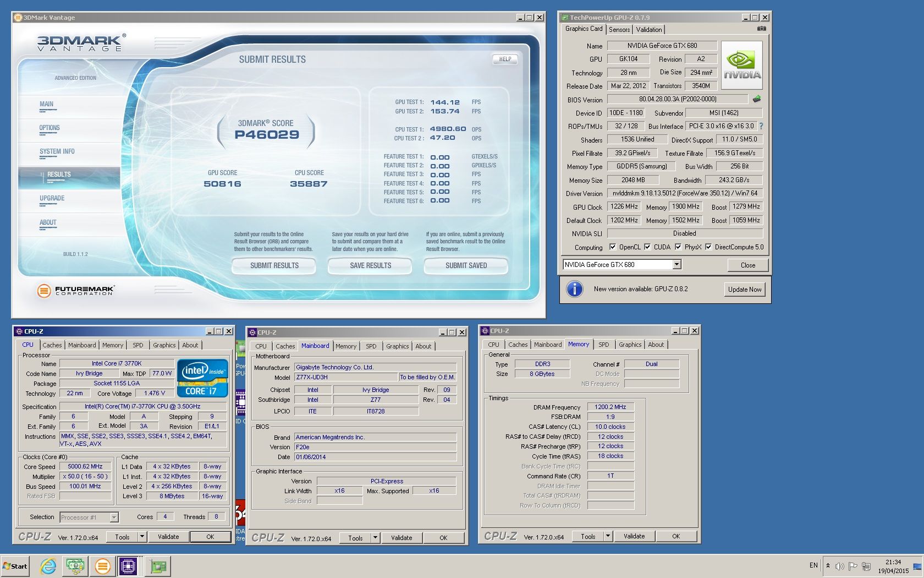Select System Info in the 3DMark Vantage sidebar
This screenshot has height=578, width=924.
[x=57, y=152]
